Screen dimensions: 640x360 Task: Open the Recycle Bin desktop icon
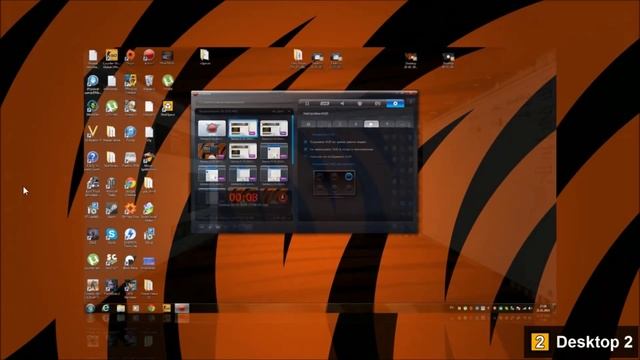pyautogui.click(x=149, y=81)
